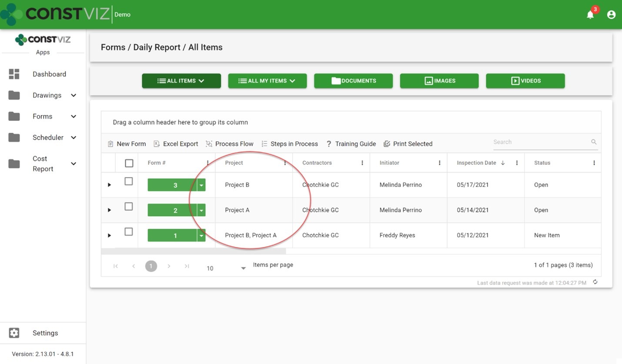Select the checkbox for form 1 row
Screen dimensions: 622x364
click(129, 232)
